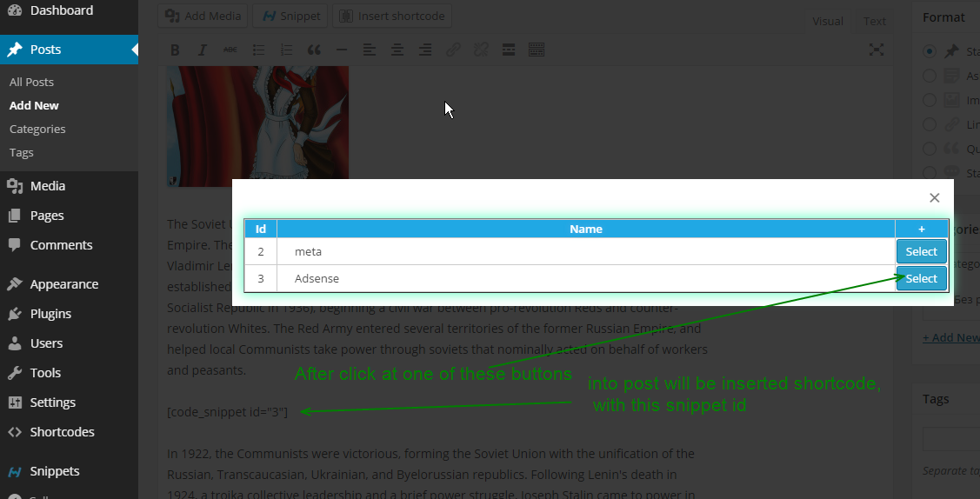980x499 pixels.
Task: Choose the Image post format radio
Action: [x=930, y=100]
